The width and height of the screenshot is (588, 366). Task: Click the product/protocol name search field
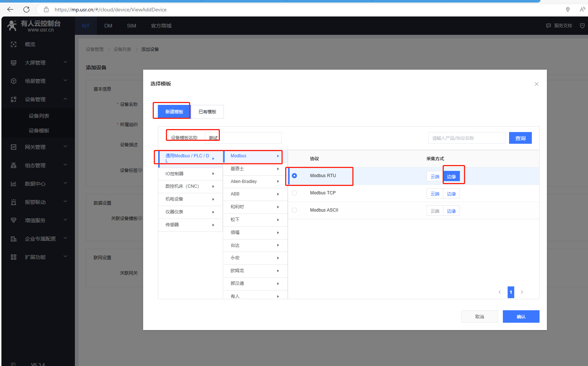(x=467, y=138)
